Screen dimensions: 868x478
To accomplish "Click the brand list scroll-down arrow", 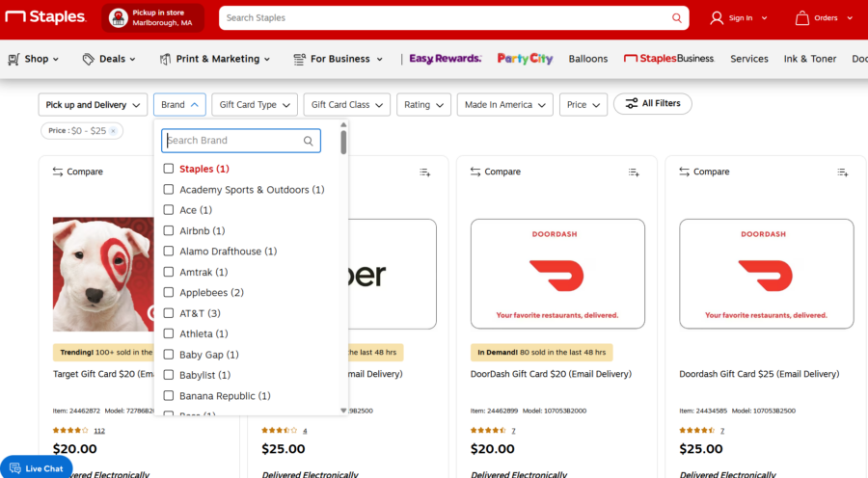I will 343,411.
